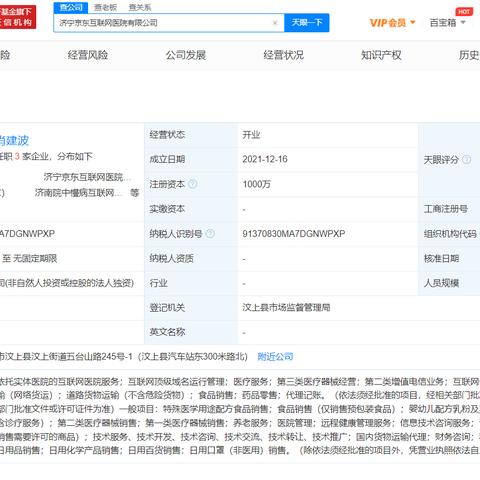Click the 行业 label cell
Viewport: 480px width, 480px height.
point(191,283)
